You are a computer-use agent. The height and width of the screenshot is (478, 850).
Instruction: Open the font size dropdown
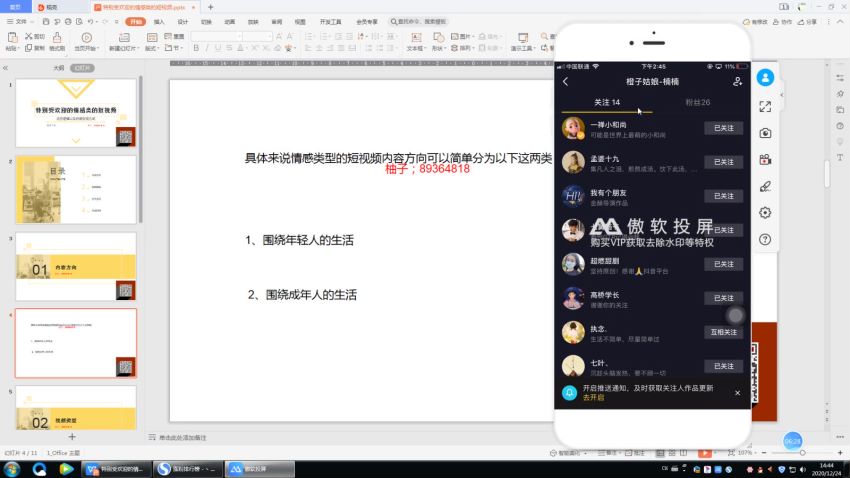coord(269,36)
